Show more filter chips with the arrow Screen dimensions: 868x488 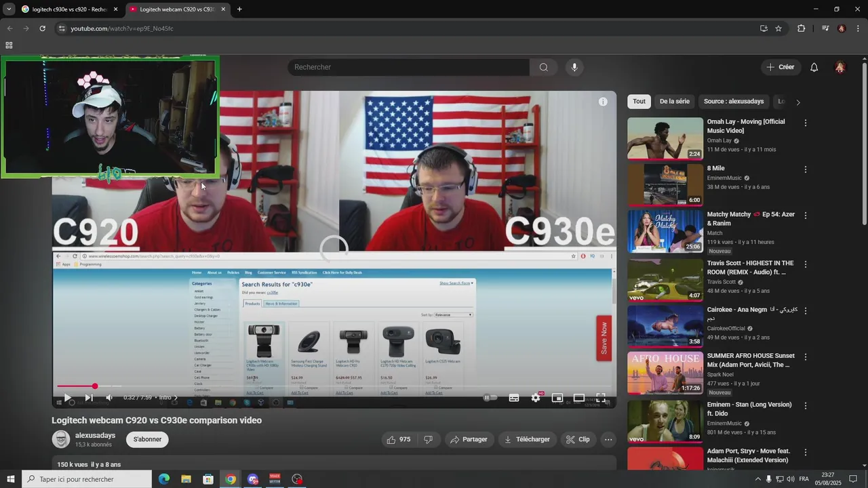point(798,102)
